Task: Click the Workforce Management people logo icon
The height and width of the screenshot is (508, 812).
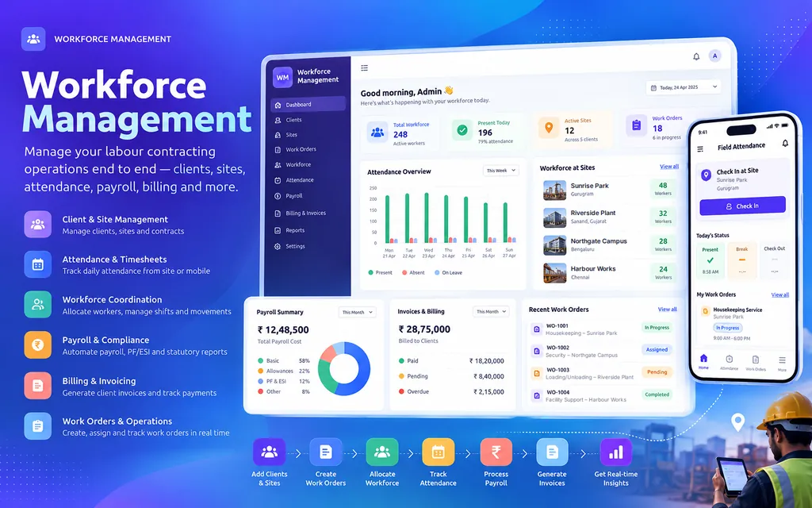Action: pyautogui.click(x=33, y=39)
